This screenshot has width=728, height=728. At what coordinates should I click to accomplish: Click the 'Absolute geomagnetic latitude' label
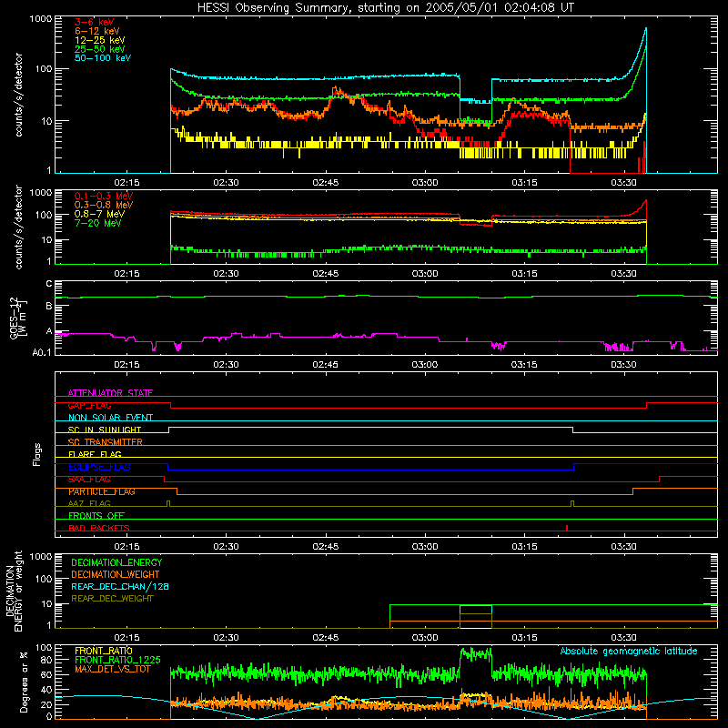[x=629, y=651]
